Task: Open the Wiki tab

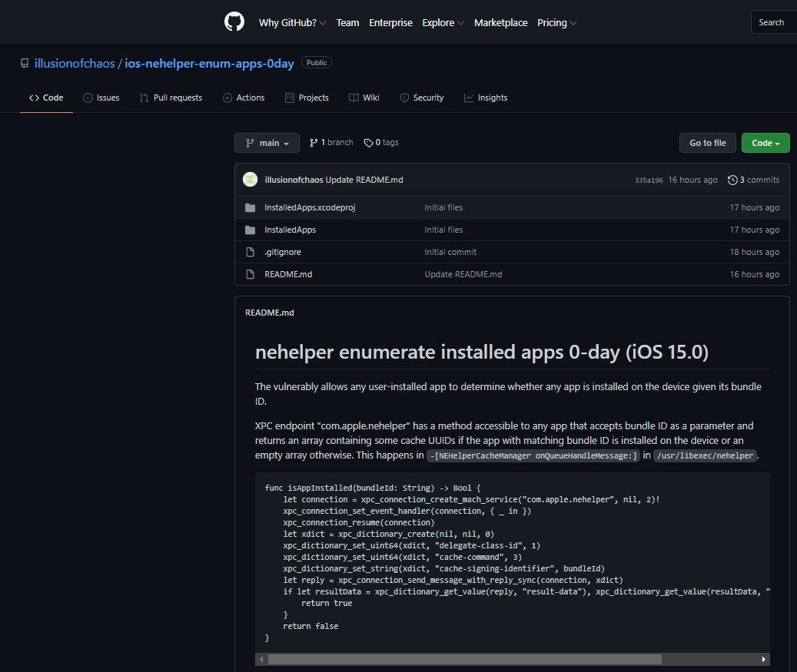Action: [x=364, y=98]
